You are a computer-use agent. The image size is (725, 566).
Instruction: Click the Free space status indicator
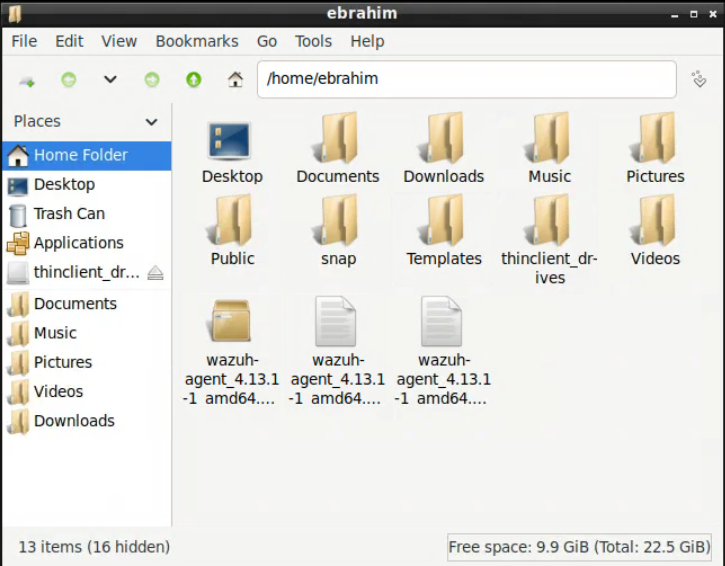point(579,547)
